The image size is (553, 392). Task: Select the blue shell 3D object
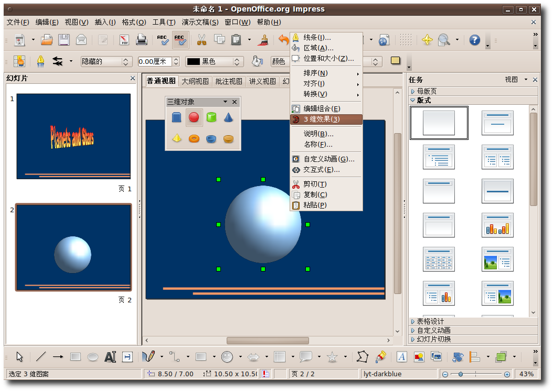[x=211, y=139]
